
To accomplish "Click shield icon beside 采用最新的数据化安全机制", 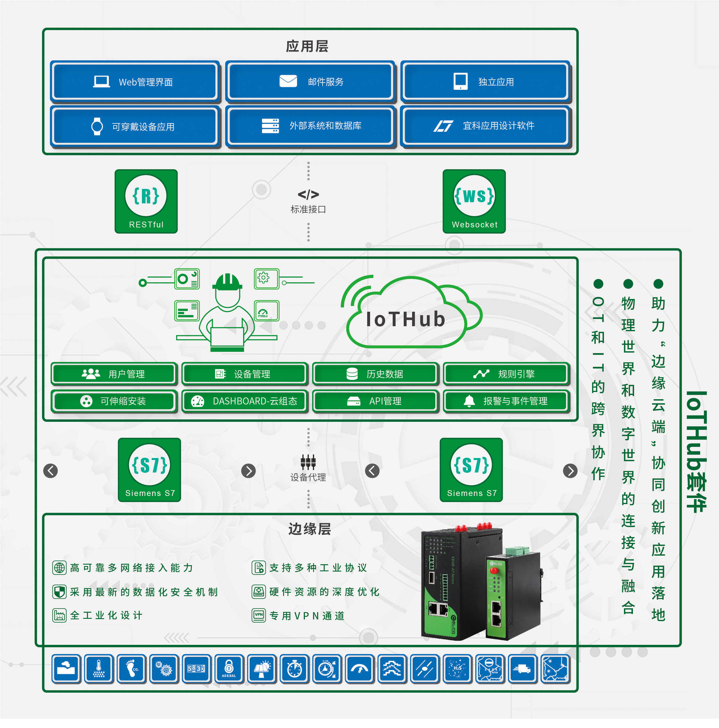I will pyautogui.click(x=59, y=592).
